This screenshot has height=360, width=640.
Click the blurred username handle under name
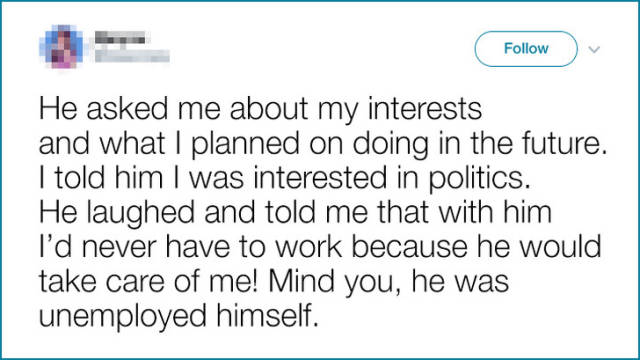click(132, 56)
